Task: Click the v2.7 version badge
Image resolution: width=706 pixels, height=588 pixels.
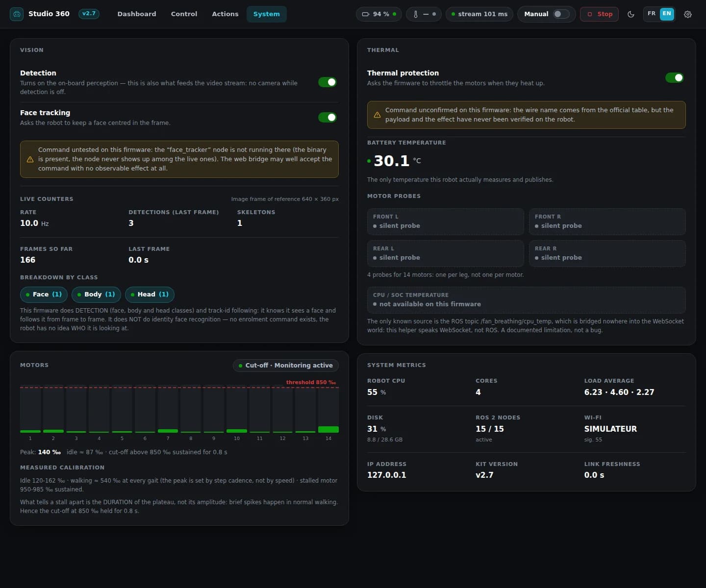Action: click(89, 14)
